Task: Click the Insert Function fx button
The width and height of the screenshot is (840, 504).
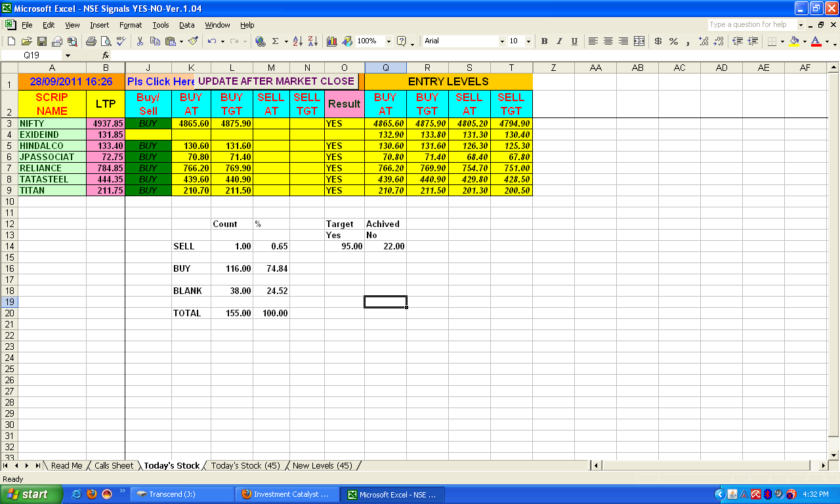Action: coord(105,56)
